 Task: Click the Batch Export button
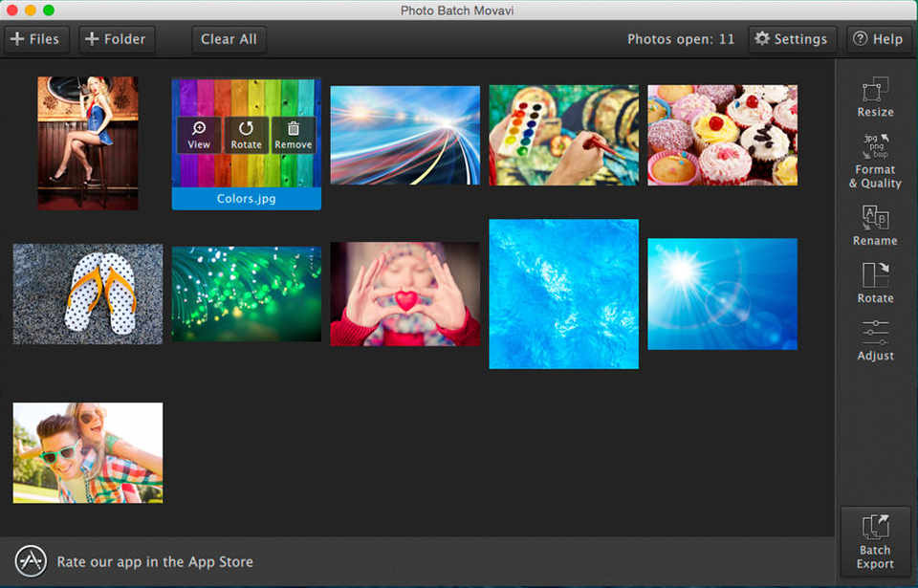(x=875, y=541)
